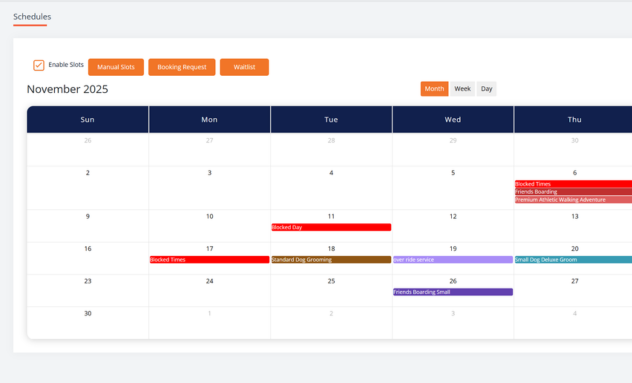Switch to Month view
The image size is (632, 383).
point(434,89)
